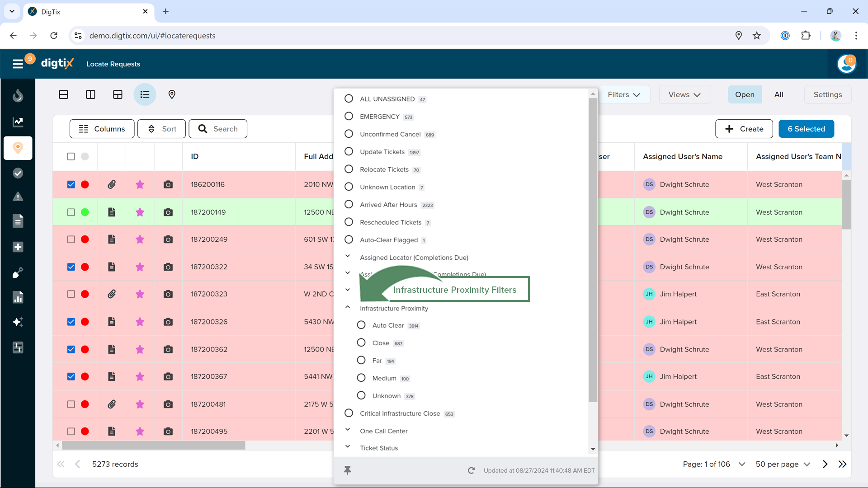Screen dimensions: 868x488
Task: Refresh filter counts icon
Action: (x=471, y=470)
